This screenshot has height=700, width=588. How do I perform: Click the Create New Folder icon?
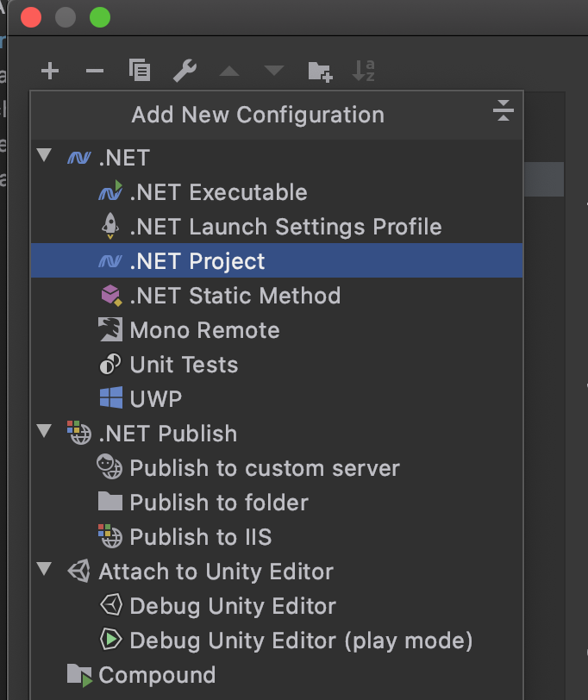click(320, 72)
